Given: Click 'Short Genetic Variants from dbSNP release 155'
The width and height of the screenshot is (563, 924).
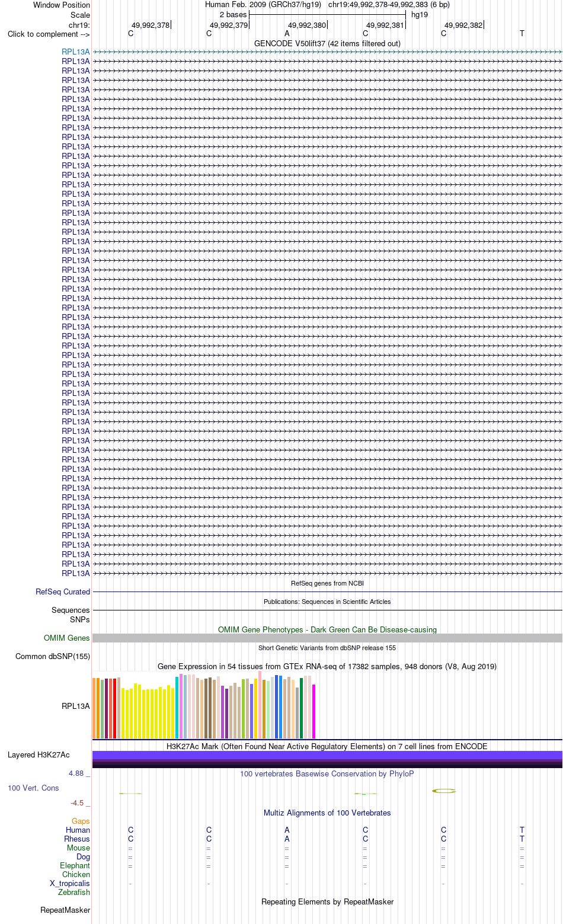Looking at the screenshot, I should tap(327, 648).
